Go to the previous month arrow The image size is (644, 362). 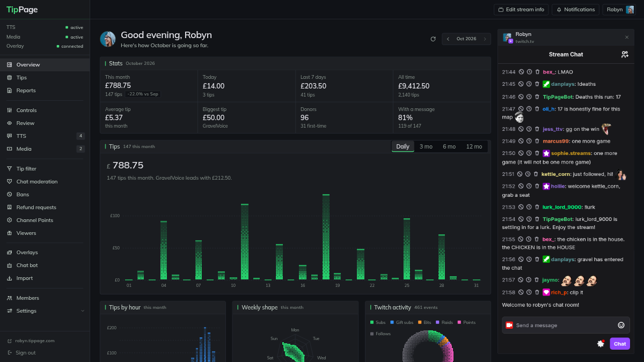click(448, 39)
